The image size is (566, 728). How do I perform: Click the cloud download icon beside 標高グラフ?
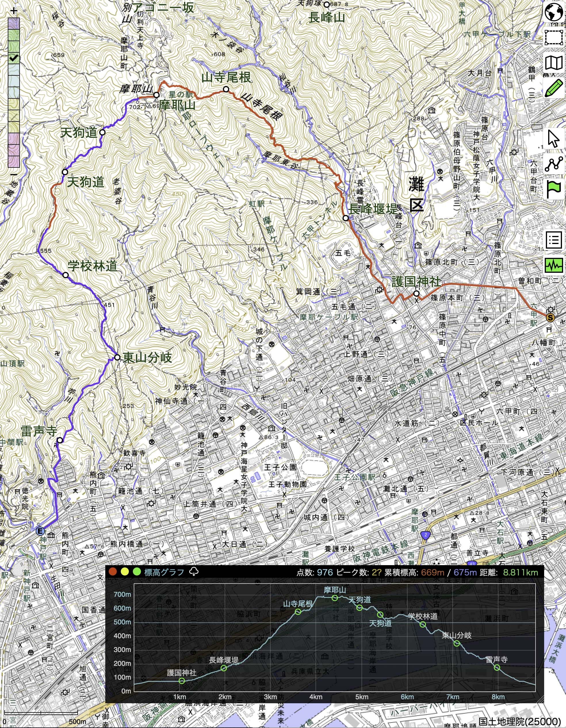coord(194,572)
